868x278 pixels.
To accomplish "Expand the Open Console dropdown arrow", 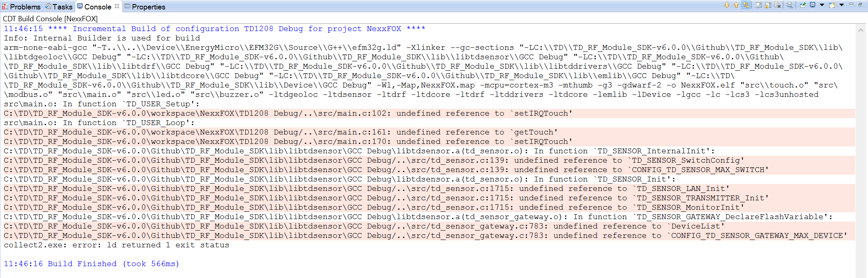I will pos(841,5).
